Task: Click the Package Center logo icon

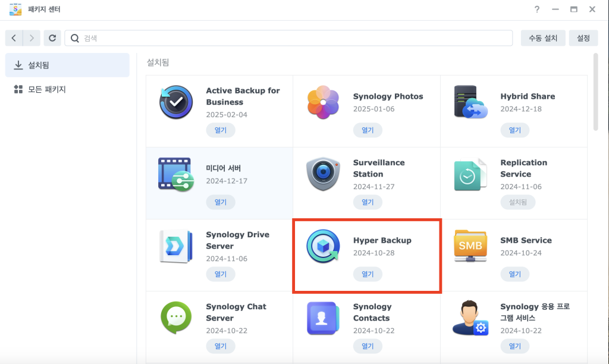Action: pyautogui.click(x=15, y=9)
